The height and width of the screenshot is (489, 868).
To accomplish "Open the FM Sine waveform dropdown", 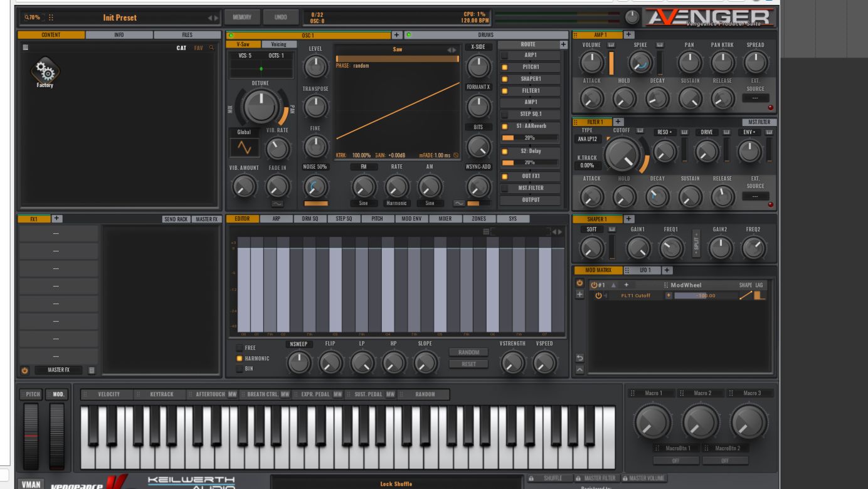I will click(x=364, y=203).
